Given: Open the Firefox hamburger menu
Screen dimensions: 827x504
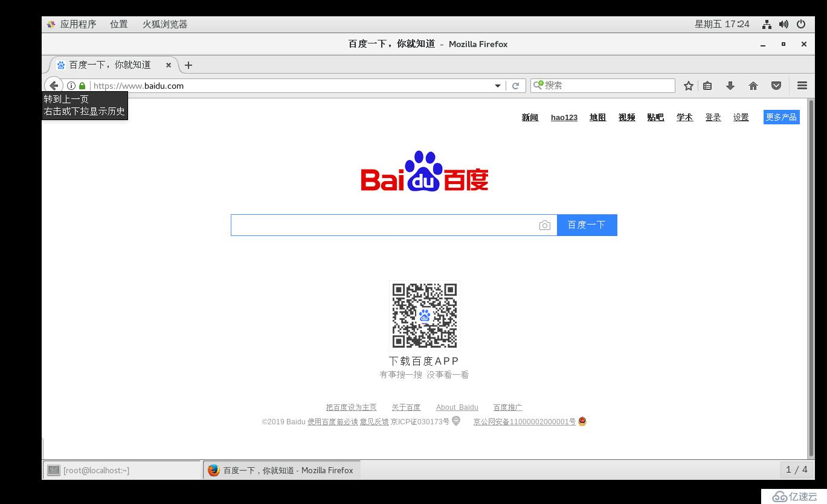Looking at the screenshot, I should (x=802, y=86).
